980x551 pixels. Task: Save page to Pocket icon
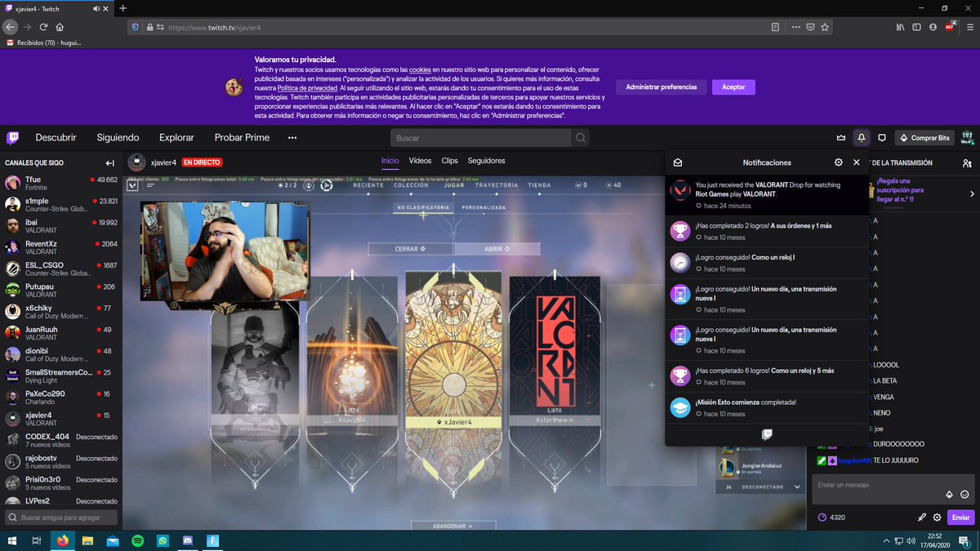[x=811, y=27]
